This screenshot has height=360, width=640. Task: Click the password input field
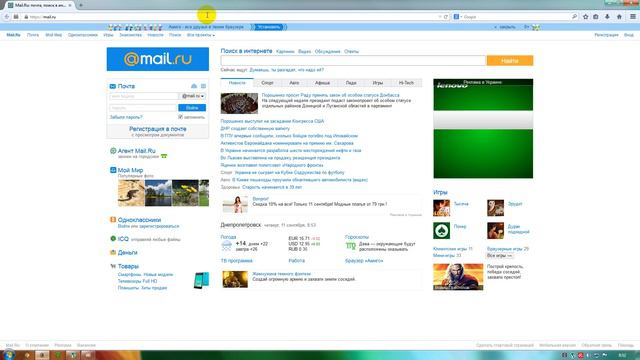(x=143, y=108)
